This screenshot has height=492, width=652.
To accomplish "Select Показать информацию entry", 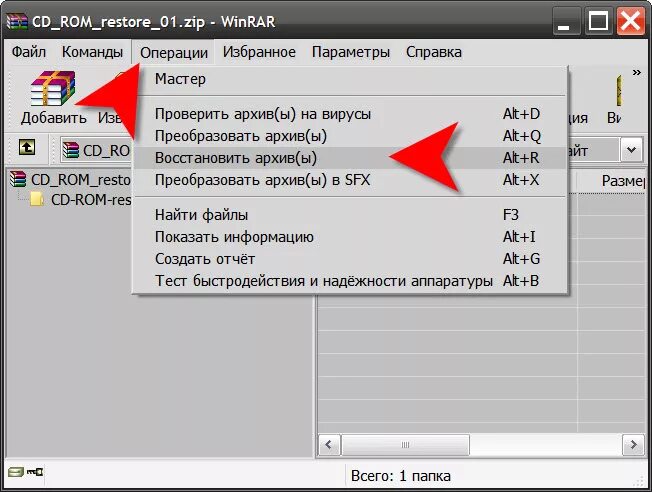I will coord(351,237).
